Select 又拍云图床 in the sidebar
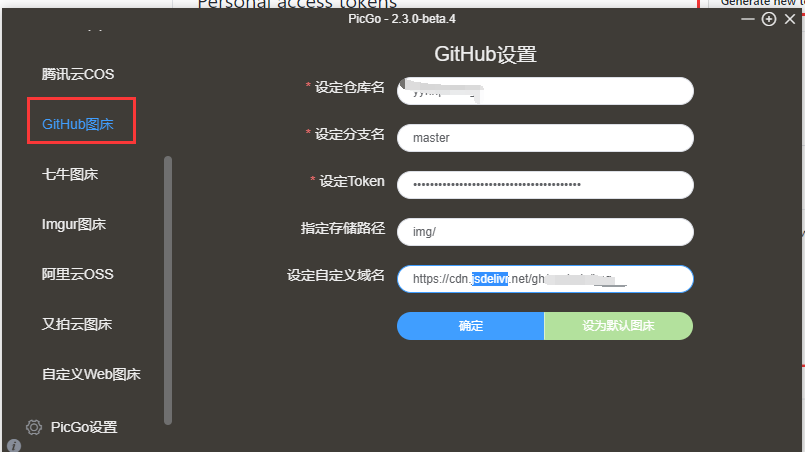 (x=77, y=324)
